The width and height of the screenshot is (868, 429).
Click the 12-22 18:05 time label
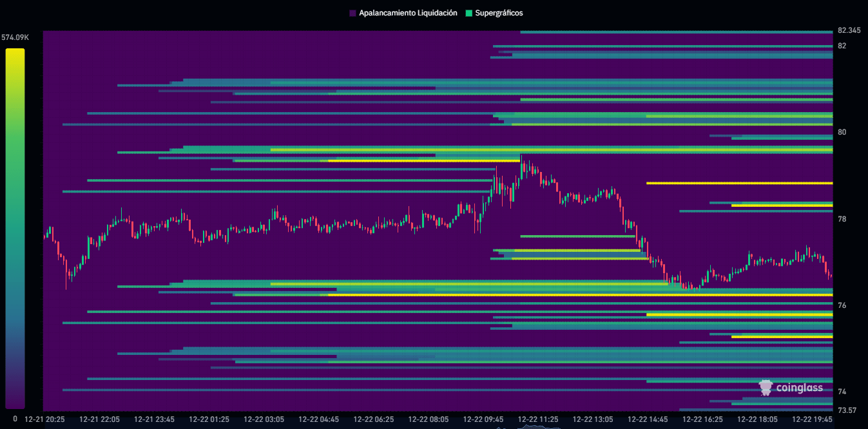tap(757, 419)
